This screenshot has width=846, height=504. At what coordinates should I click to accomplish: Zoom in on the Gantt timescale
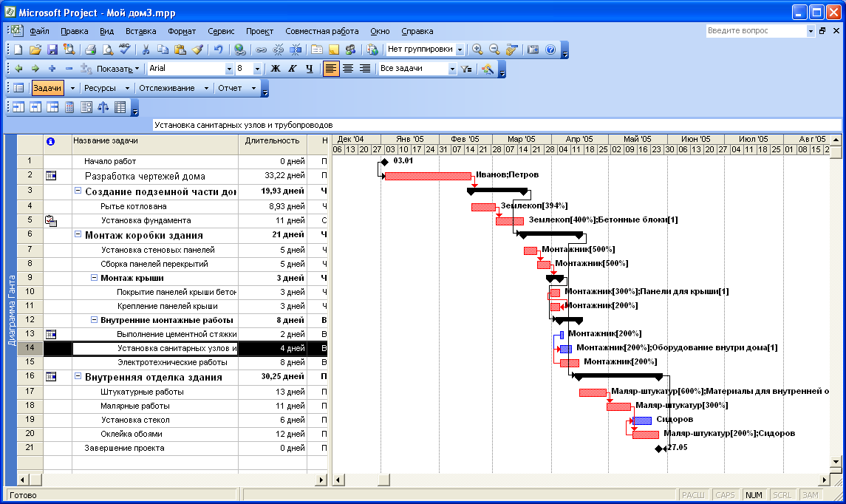point(477,50)
